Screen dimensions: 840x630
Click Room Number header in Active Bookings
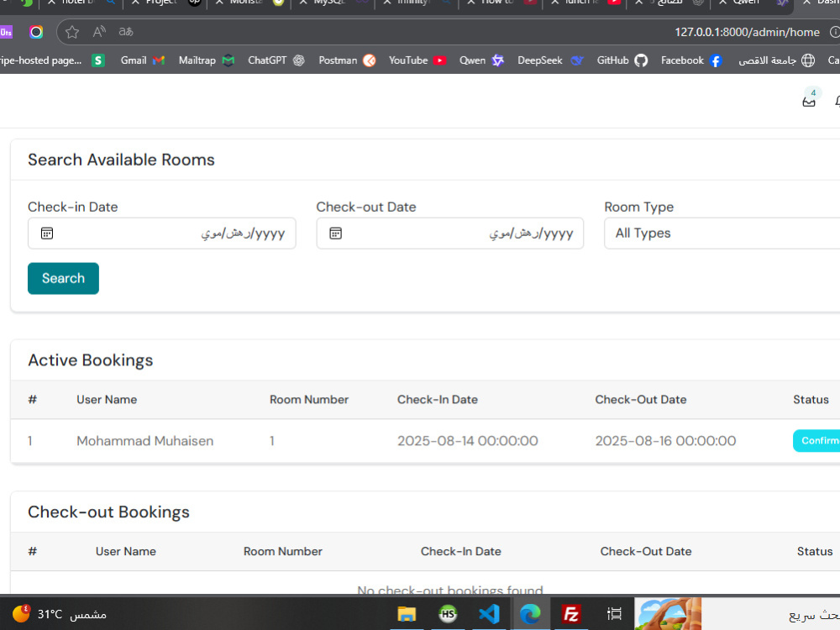(309, 400)
